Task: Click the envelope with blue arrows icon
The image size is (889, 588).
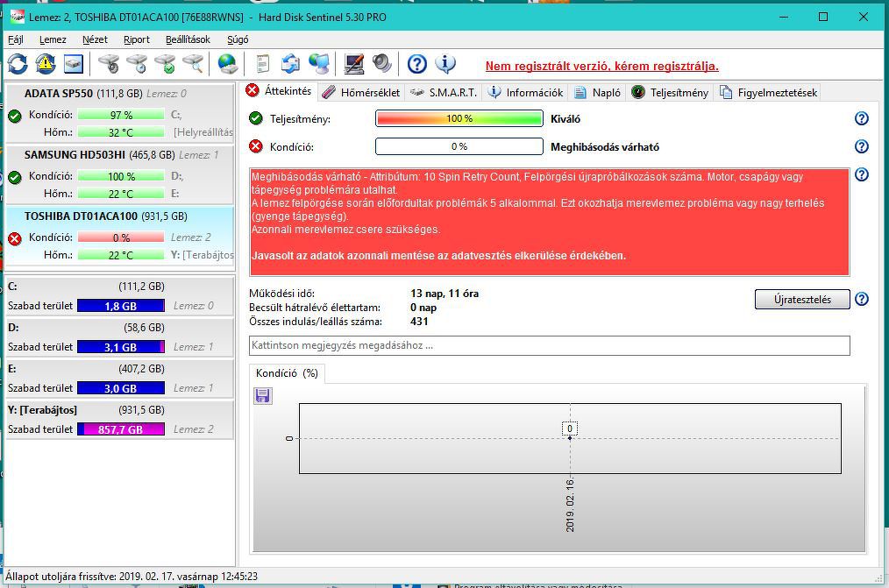Action: [290, 63]
